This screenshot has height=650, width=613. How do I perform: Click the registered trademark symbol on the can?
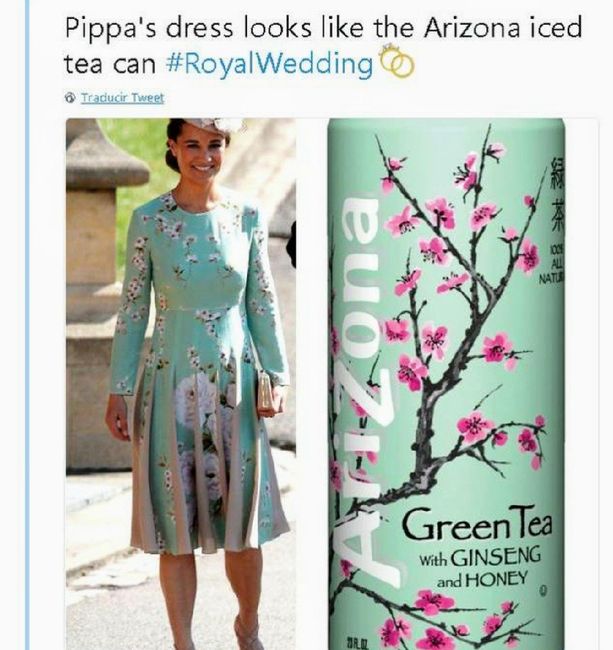point(544,590)
